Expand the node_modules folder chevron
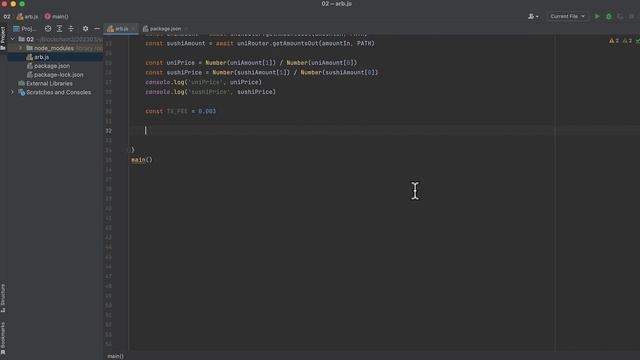 (20, 48)
